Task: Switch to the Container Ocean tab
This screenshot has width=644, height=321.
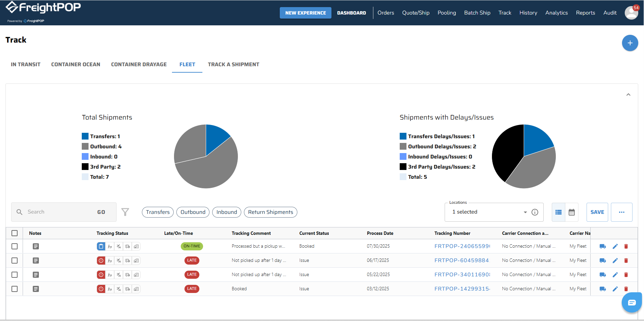Action: (x=76, y=65)
